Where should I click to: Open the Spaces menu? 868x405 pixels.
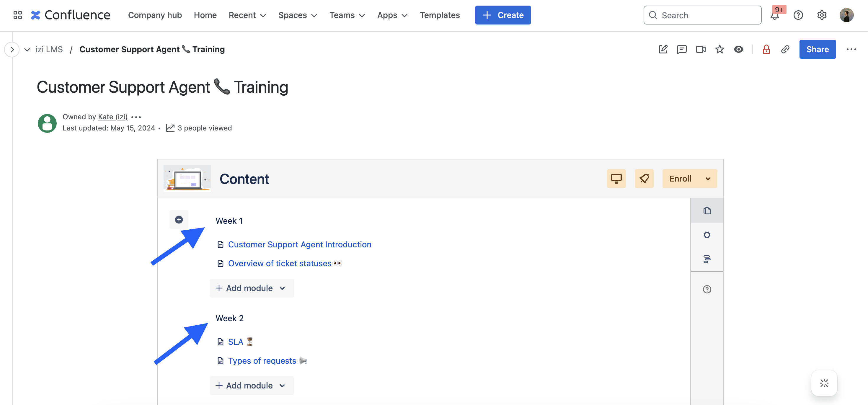(298, 15)
